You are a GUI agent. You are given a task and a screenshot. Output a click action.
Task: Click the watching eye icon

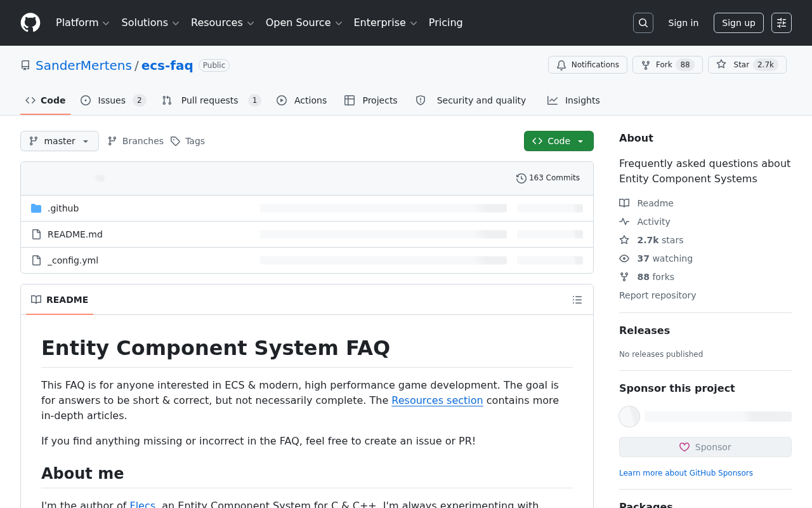[624, 258]
